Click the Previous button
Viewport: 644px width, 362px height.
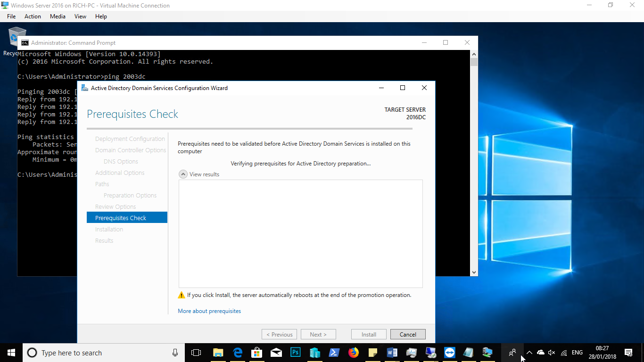279,334
